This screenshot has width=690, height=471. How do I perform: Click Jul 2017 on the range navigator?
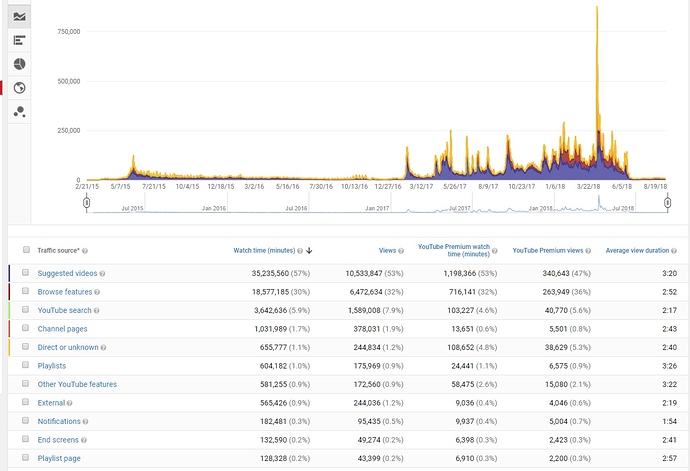(459, 208)
